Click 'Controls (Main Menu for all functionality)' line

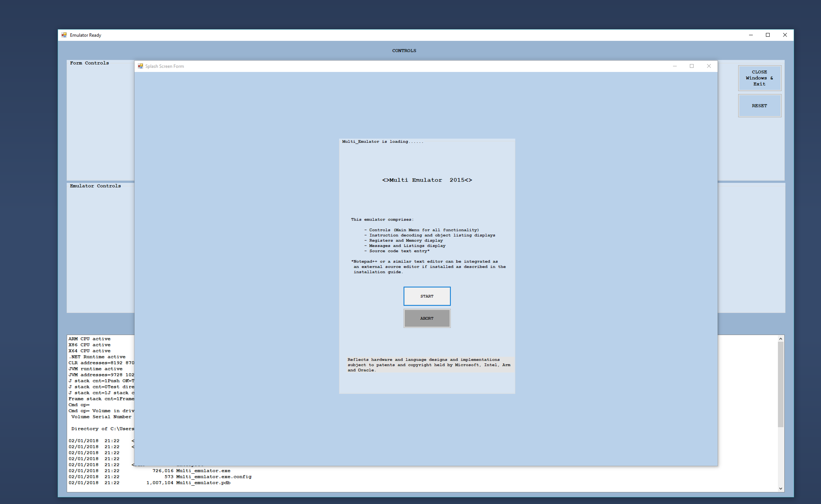pos(421,230)
